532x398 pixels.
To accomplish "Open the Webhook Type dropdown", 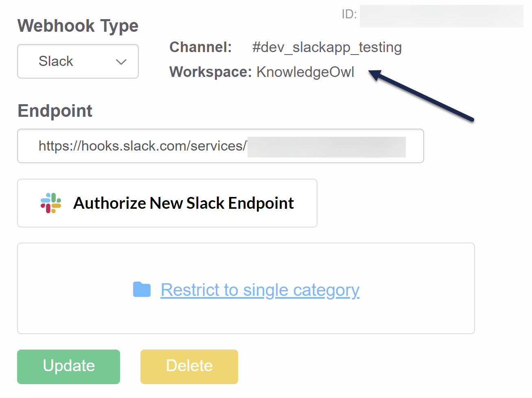I will pyautogui.click(x=78, y=61).
